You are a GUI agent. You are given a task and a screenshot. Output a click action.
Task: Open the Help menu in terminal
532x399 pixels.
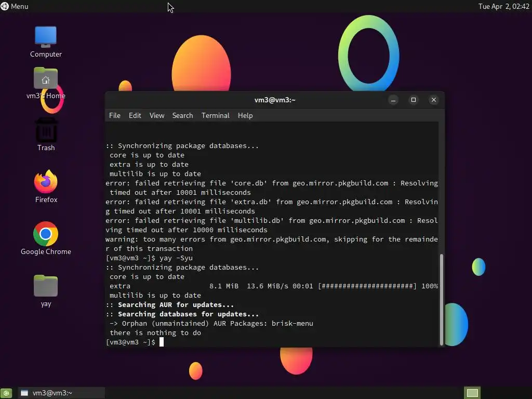coord(245,115)
